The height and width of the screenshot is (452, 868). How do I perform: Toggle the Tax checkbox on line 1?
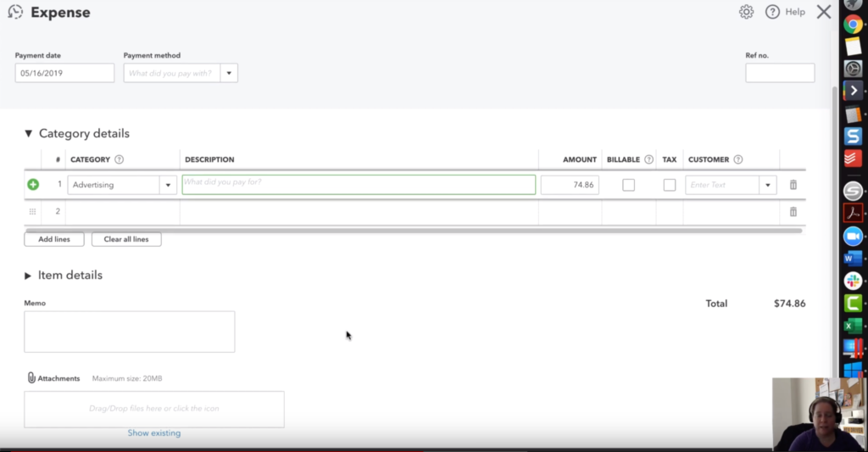[x=670, y=185]
